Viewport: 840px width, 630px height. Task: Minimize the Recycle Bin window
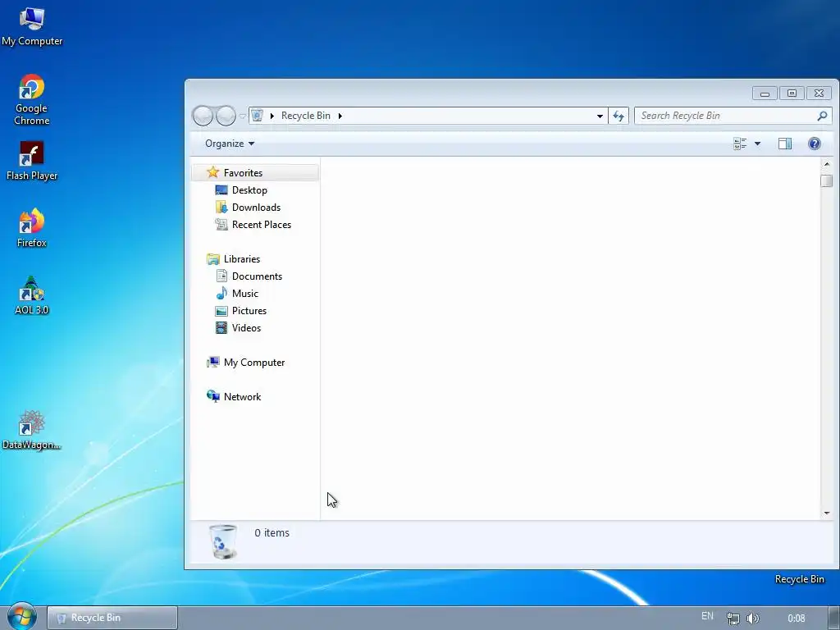[765, 94]
